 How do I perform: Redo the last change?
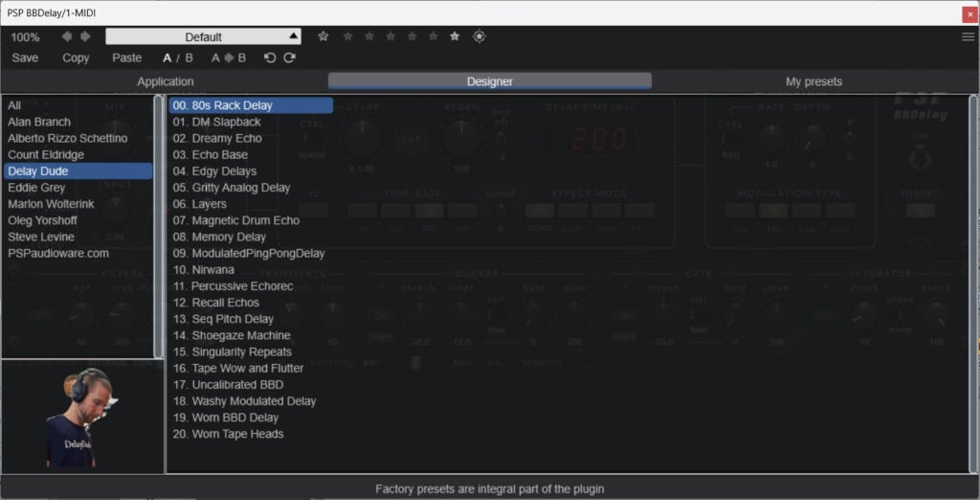point(289,57)
